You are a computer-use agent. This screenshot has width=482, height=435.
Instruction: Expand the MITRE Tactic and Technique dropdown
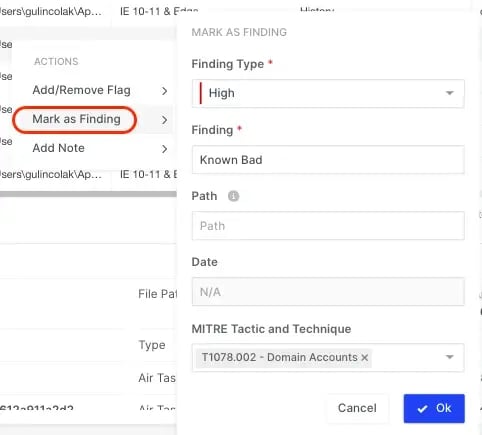coord(450,357)
